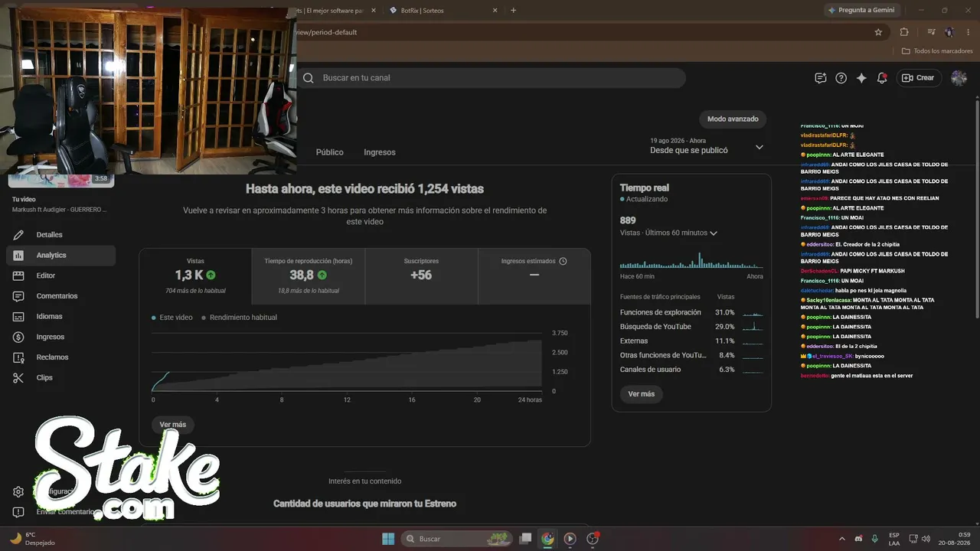Open the help question mark icon

841,78
